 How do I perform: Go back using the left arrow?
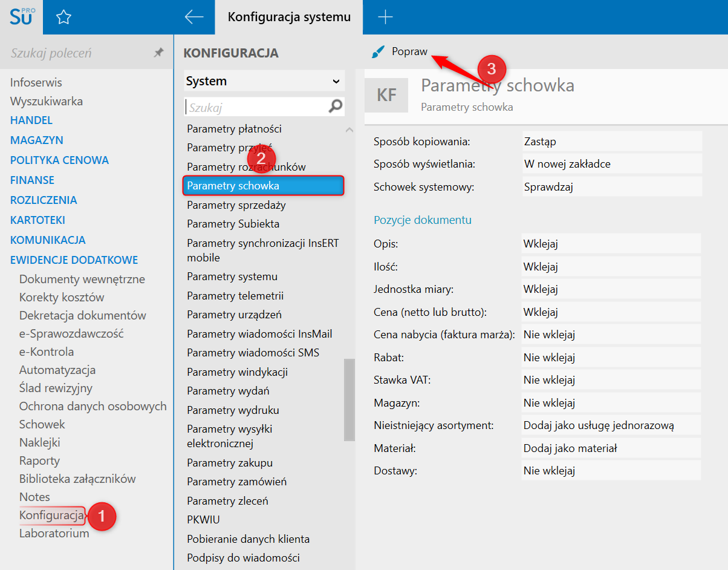click(x=193, y=18)
